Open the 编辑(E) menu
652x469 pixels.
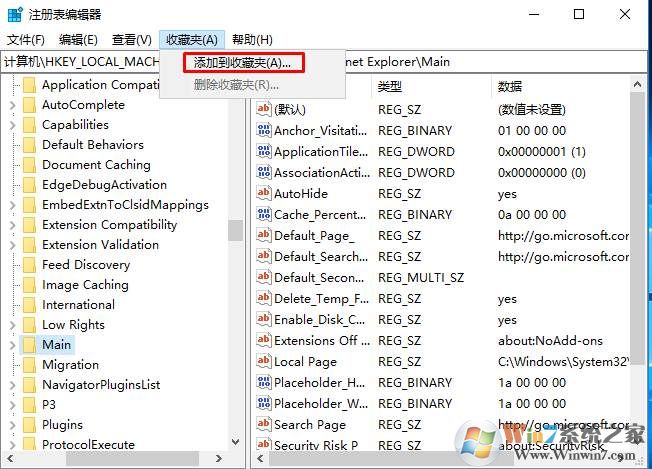pyautogui.click(x=78, y=40)
